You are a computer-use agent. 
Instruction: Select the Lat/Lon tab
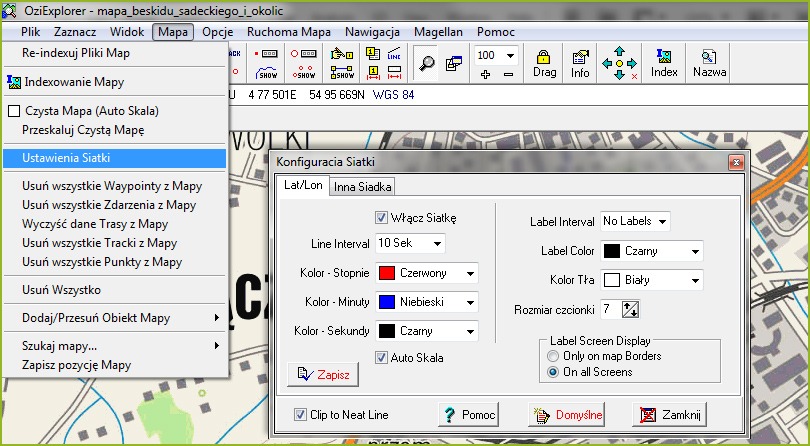pos(303,185)
